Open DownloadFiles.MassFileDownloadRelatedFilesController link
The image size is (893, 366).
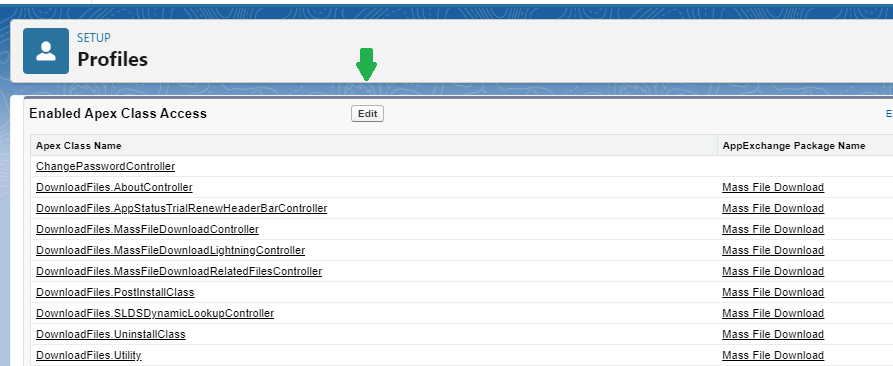(179, 272)
